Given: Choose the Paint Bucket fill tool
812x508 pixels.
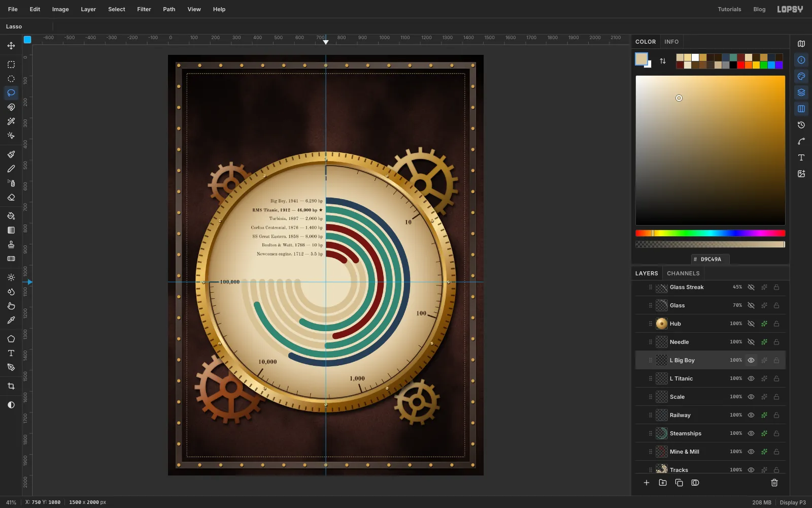Looking at the screenshot, I should (11, 216).
